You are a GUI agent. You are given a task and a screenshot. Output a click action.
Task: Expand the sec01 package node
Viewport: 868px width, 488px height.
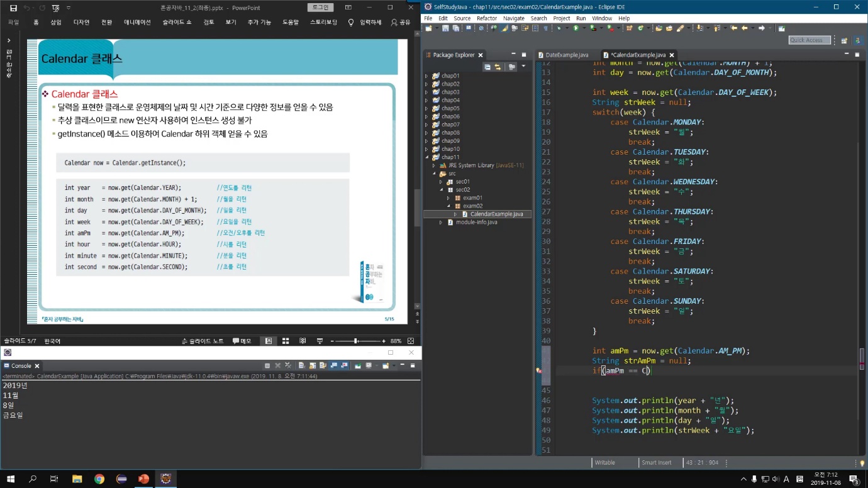(441, 182)
